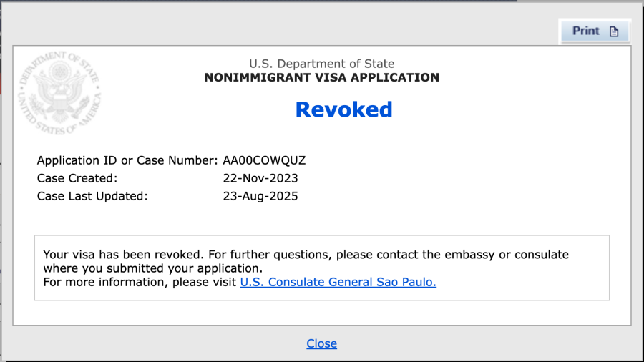Click the case number AA00COWQUZ
Screen dimensions: 644x362
coord(264,160)
